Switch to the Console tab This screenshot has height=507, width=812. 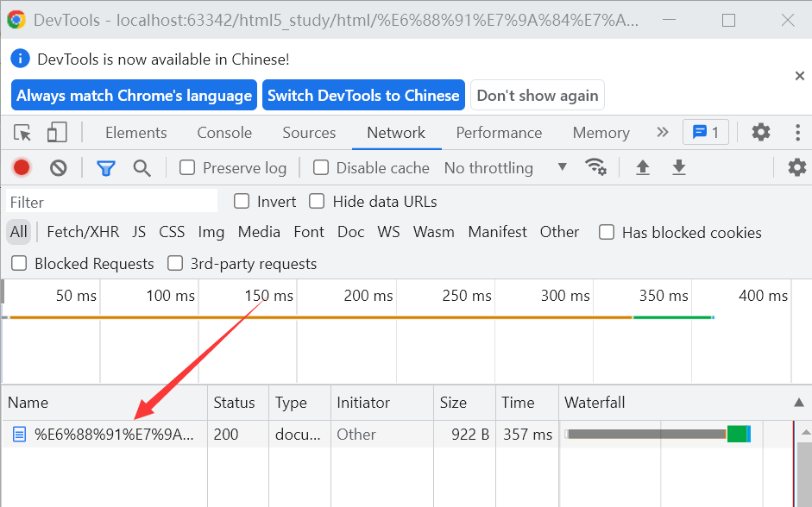pos(223,133)
